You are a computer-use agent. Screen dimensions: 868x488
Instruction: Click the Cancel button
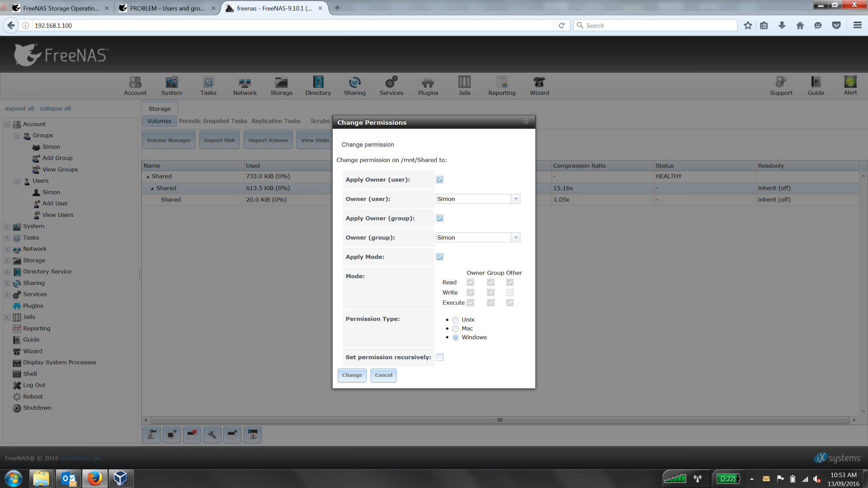coord(383,375)
